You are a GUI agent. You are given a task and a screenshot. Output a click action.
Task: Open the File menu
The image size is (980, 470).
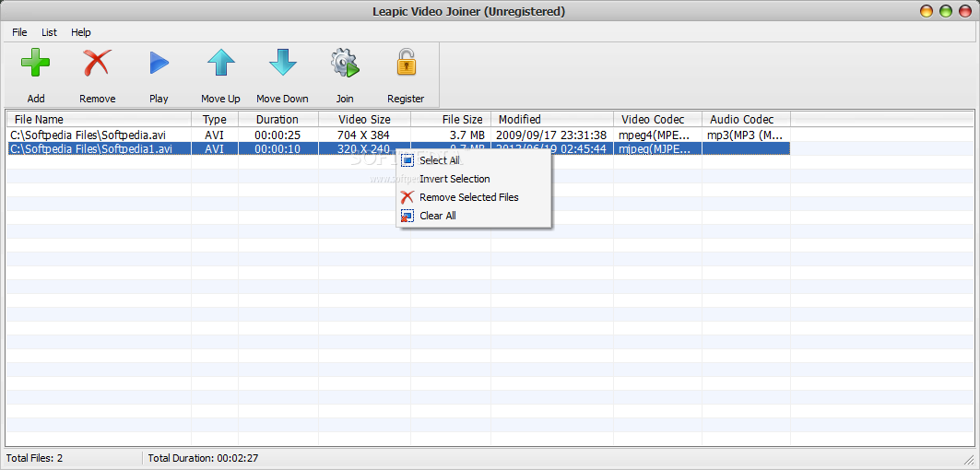(x=19, y=32)
